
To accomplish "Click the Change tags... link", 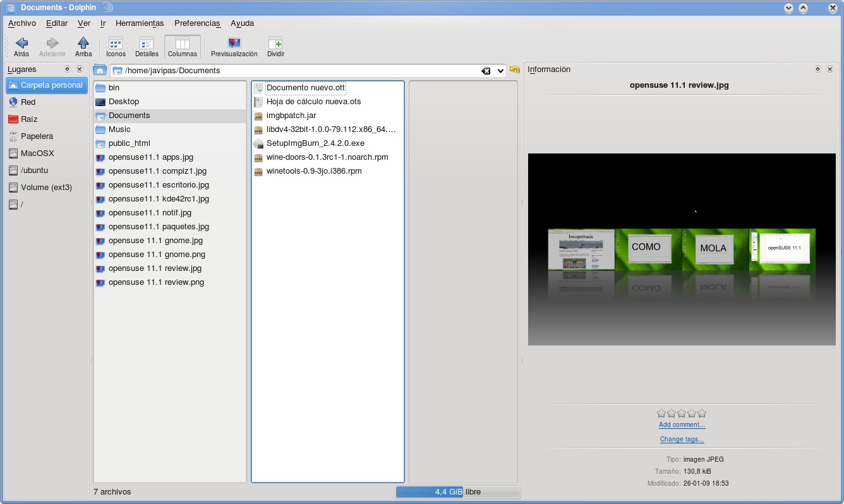I will (682, 440).
